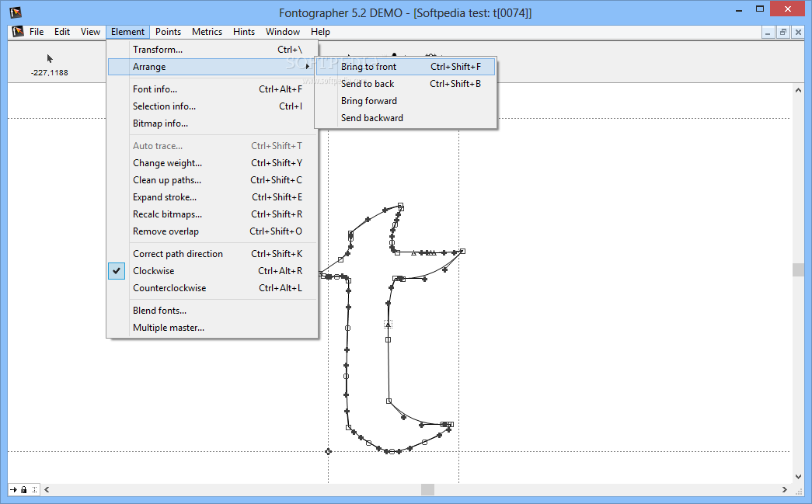Click the vertical scrollbar thumb

tap(798, 269)
